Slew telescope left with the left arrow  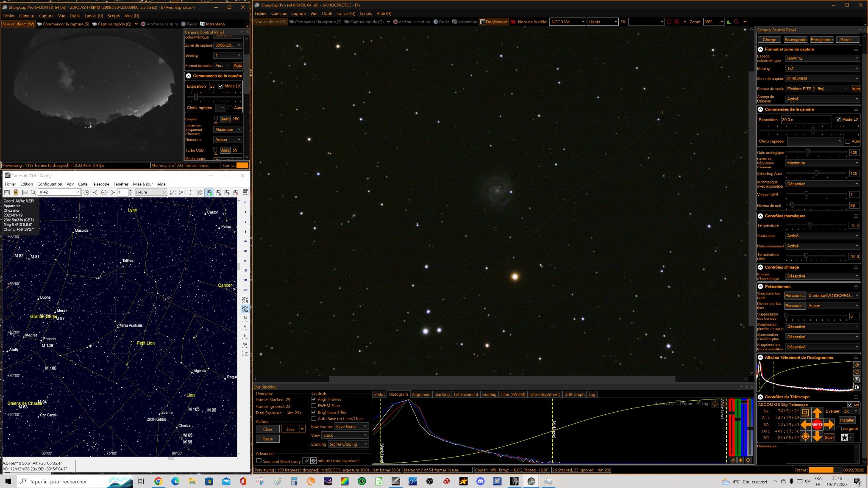(x=805, y=424)
